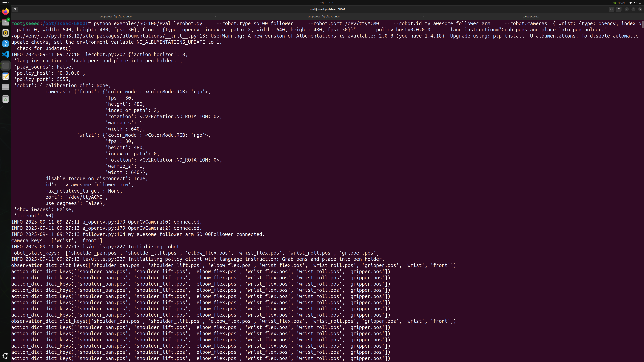Open the Help app from dock
Screen dimensions: 644x362
pos(6,44)
